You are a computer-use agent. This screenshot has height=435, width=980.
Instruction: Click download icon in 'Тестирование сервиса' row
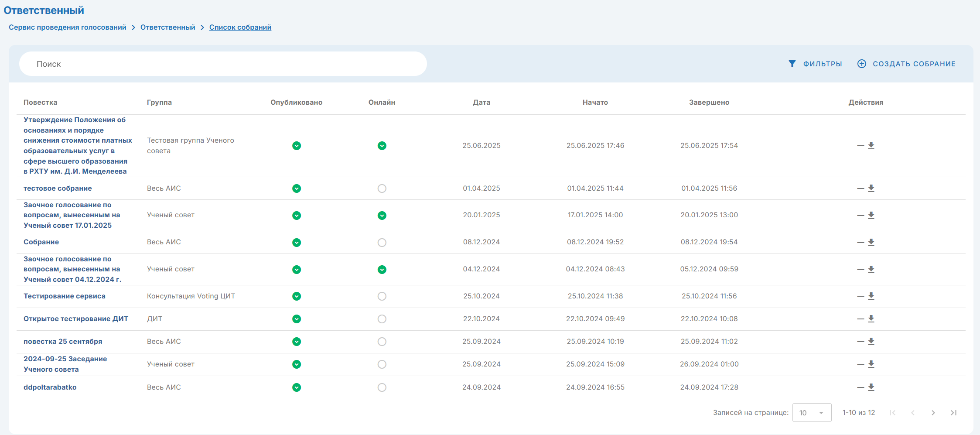(871, 296)
